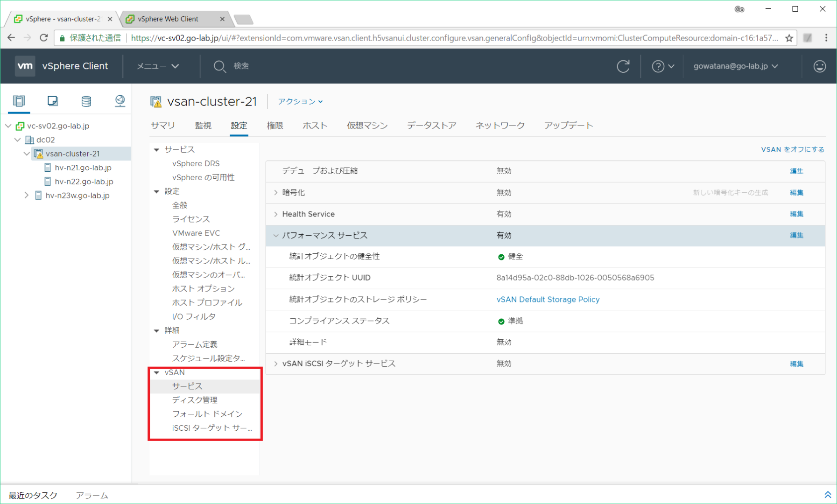Switch to the 権限 tab

pos(275,126)
